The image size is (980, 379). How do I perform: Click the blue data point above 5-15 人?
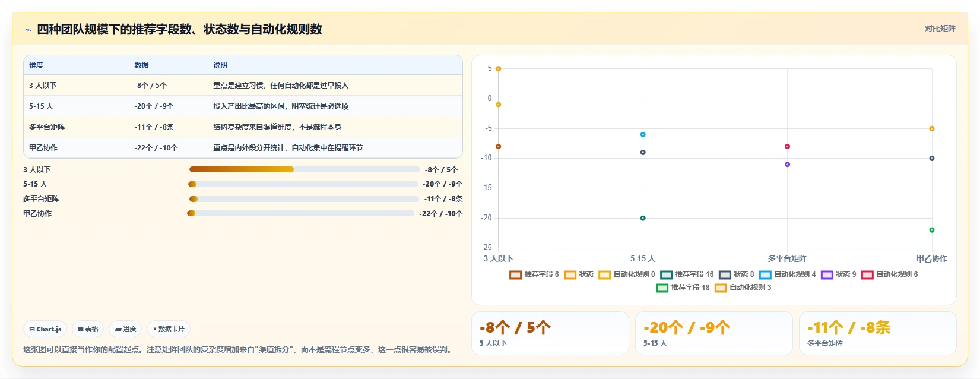click(x=643, y=135)
